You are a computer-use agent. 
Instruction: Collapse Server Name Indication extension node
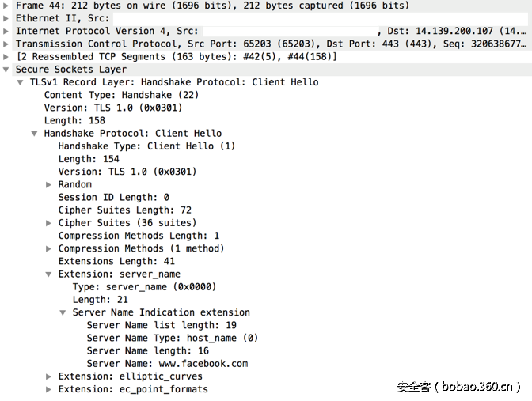(63, 312)
